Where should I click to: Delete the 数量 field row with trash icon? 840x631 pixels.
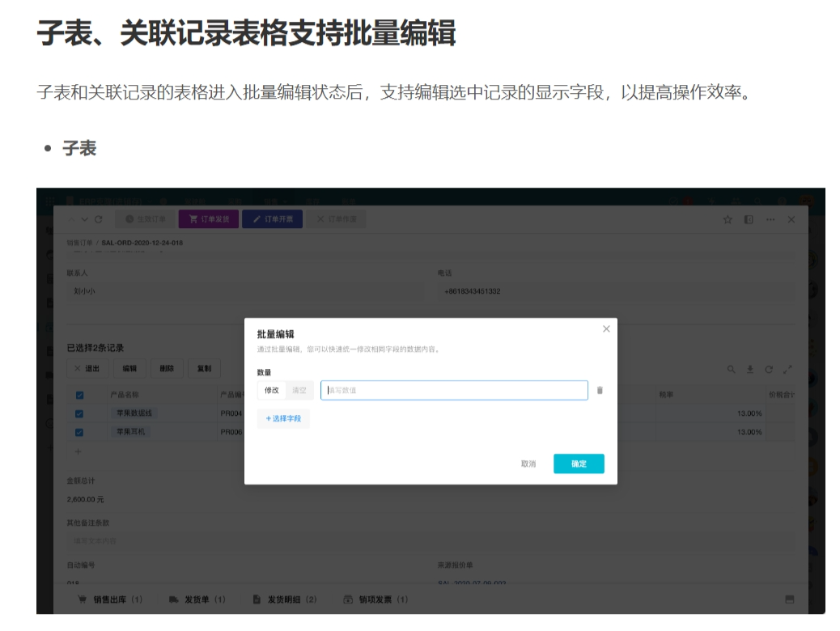pyautogui.click(x=600, y=390)
